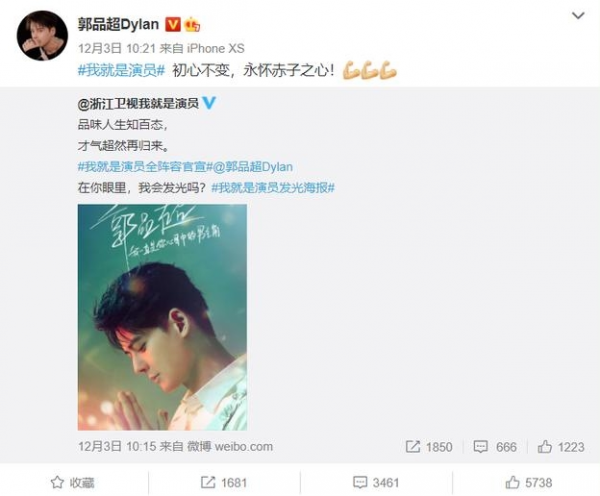This screenshot has width=600, height=496.
Task: Open the 郭品超Dylan username link
Action: pyautogui.click(x=118, y=24)
